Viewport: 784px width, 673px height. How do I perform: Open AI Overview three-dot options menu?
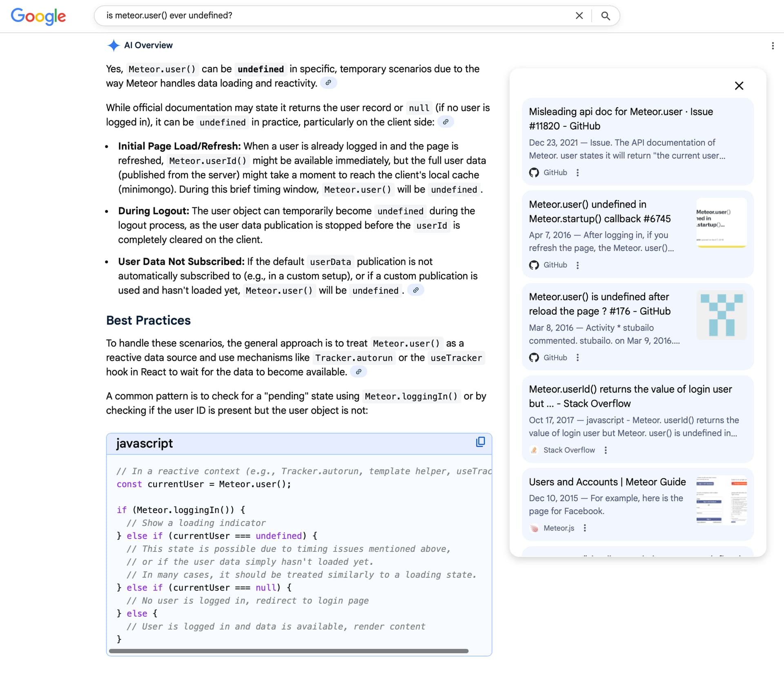click(773, 46)
